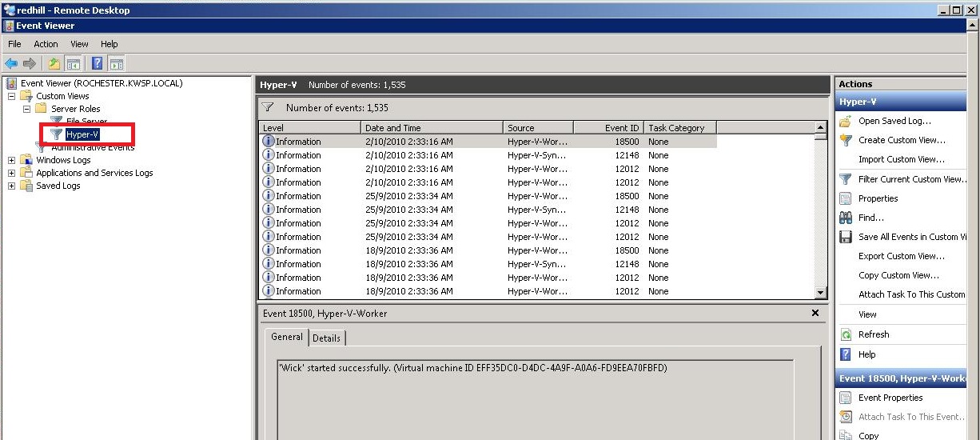Select the Hyper-V custom view
The height and width of the screenshot is (440, 980).
82,134
